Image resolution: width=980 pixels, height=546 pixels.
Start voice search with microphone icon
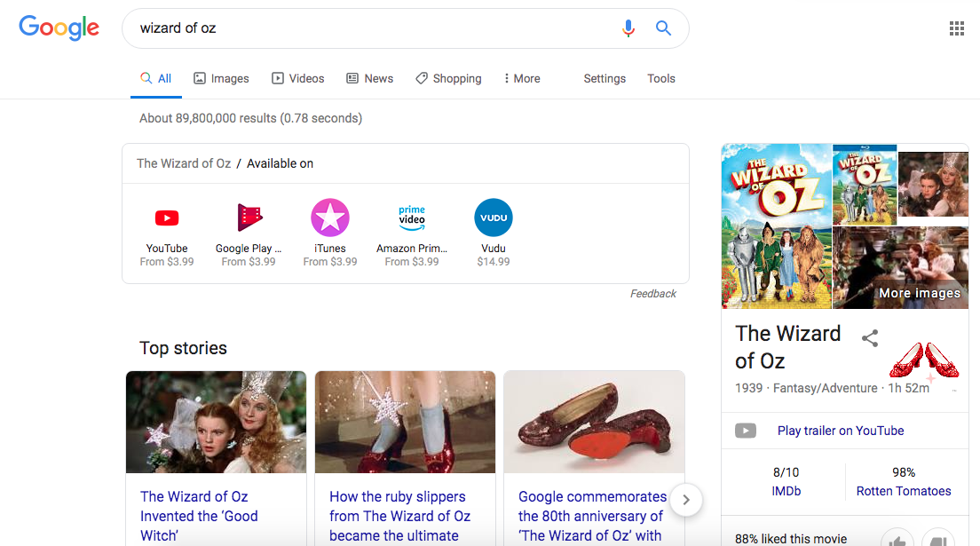pos(628,28)
